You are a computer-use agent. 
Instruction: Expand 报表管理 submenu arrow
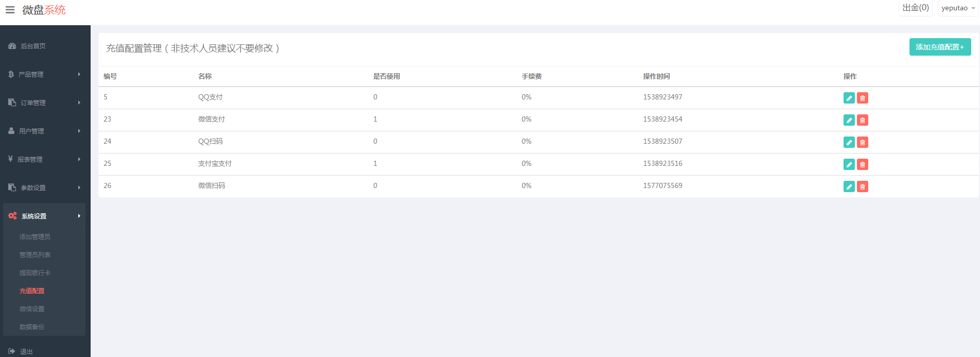point(79,159)
